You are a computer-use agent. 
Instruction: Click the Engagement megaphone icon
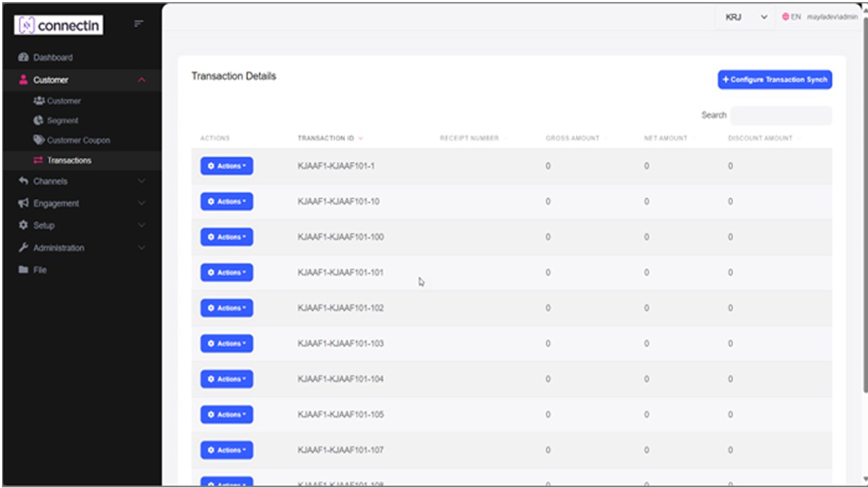(x=24, y=203)
